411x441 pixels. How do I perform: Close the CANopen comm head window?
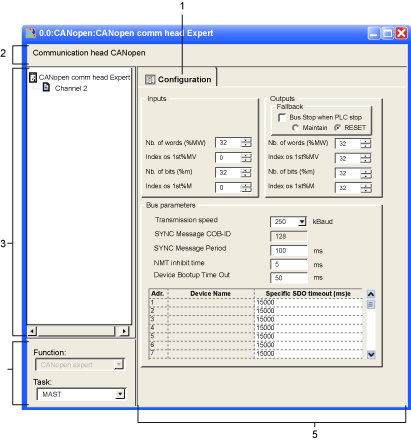click(x=401, y=33)
